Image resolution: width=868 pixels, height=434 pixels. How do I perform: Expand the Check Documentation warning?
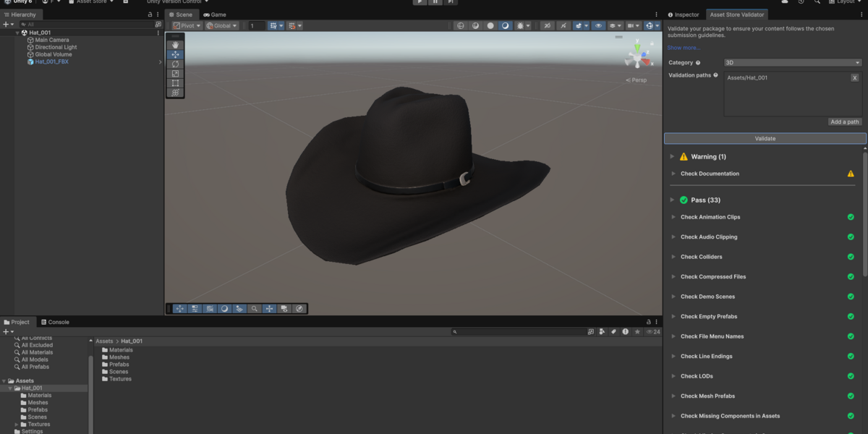click(673, 174)
